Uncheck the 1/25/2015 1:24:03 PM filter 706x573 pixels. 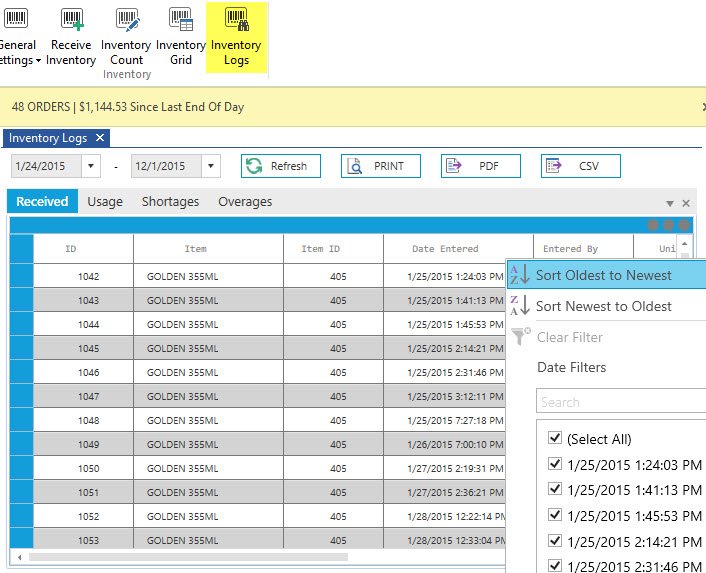click(x=555, y=464)
